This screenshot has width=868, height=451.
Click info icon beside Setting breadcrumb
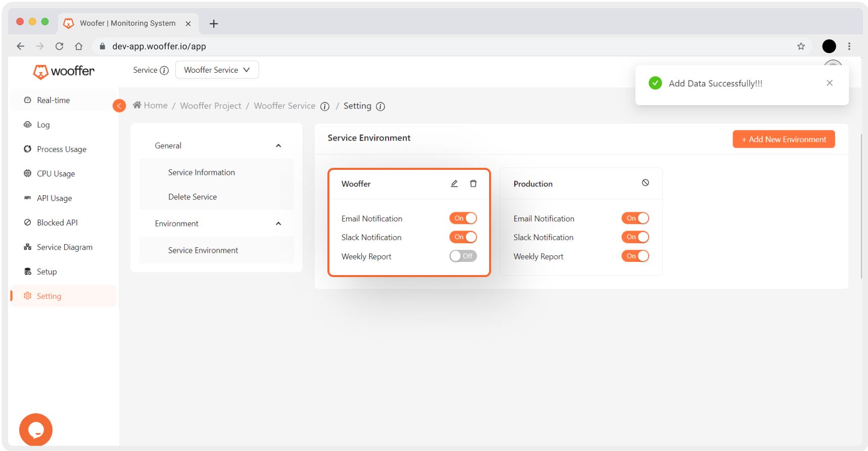click(x=380, y=106)
